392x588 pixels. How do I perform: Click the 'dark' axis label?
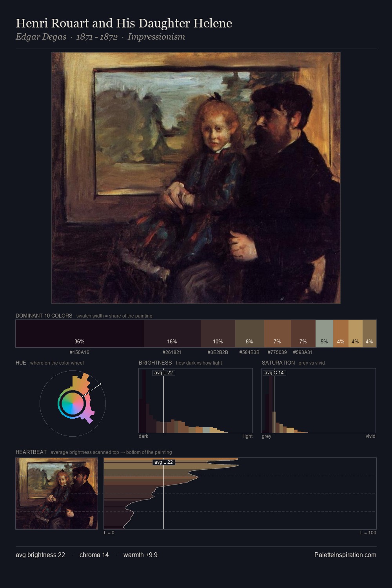pos(143,436)
